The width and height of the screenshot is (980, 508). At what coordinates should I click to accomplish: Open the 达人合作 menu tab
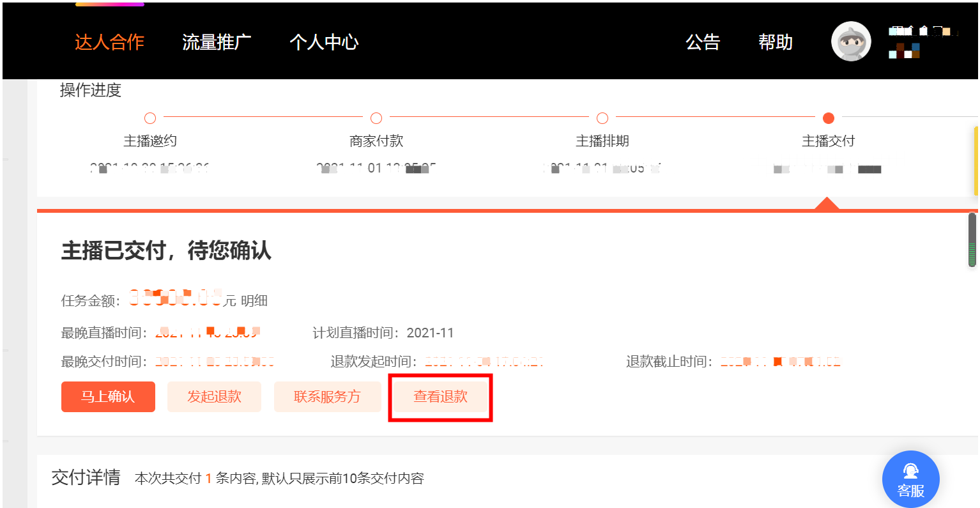tap(109, 42)
